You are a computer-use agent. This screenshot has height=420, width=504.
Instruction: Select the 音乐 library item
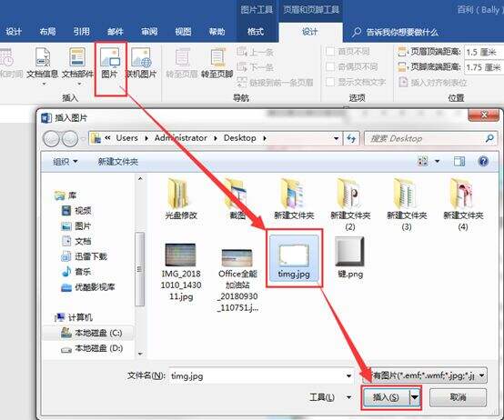click(x=76, y=272)
